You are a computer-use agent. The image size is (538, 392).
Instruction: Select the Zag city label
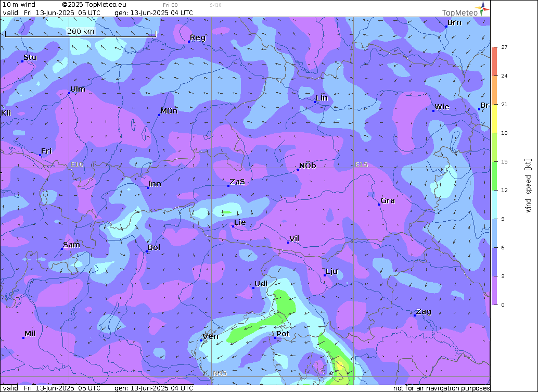(x=424, y=312)
